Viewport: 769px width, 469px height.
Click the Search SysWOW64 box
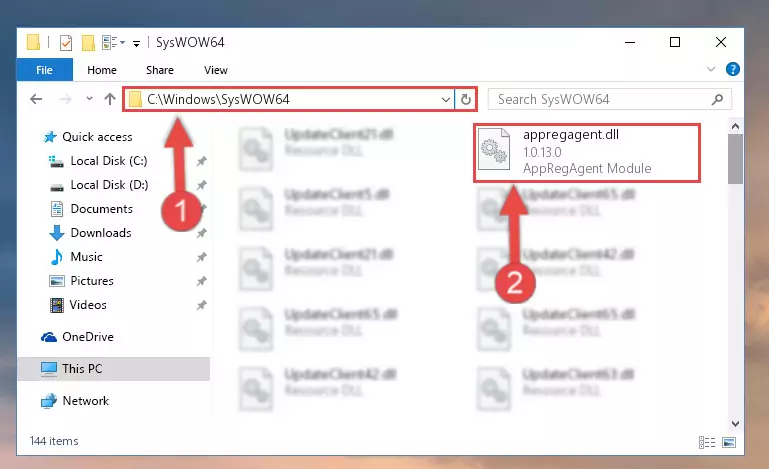click(610, 100)
